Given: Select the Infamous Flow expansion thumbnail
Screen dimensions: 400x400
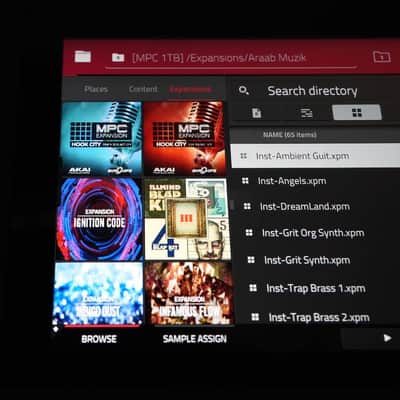Looking at the screenshot, I should pyautogui.click(x=189, y=293).
